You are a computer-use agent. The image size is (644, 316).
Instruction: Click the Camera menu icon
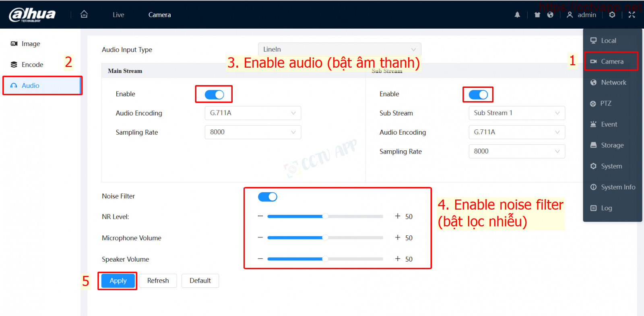593,61
